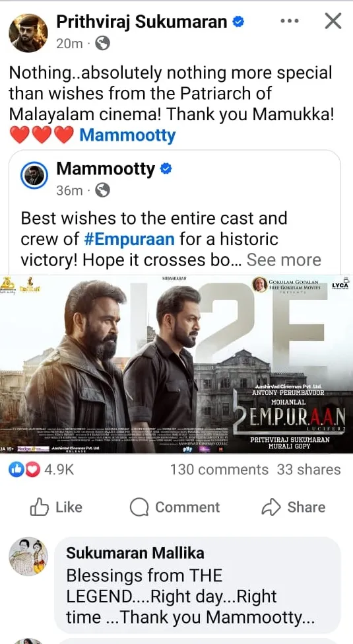
Task: View the 4.9K reactions list
Action: (x=41, y=470)
